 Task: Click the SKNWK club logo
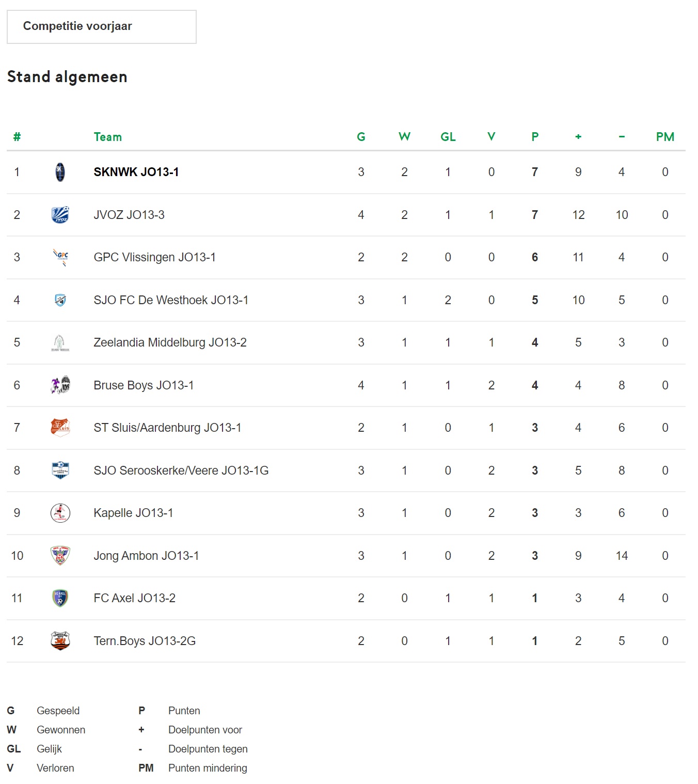(60, 172)
